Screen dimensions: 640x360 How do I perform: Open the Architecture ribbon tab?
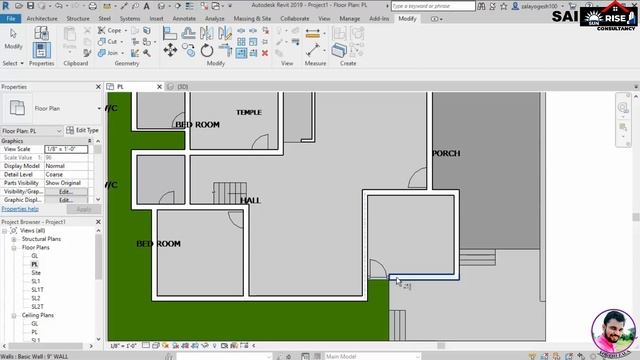pyautogui.click(x=42, y=19)
